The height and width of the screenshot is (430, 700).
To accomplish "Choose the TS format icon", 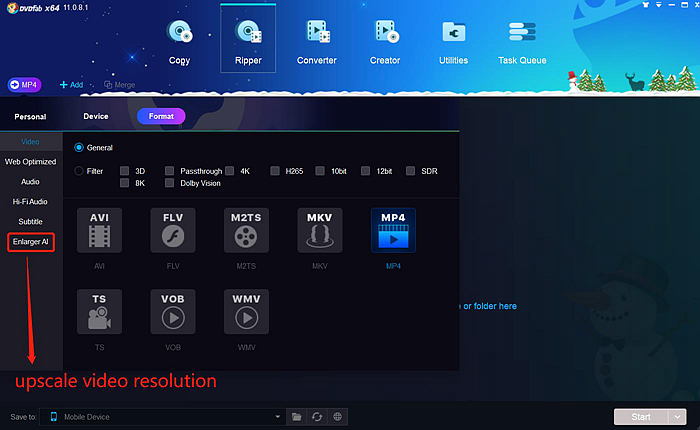I will 99,312.
